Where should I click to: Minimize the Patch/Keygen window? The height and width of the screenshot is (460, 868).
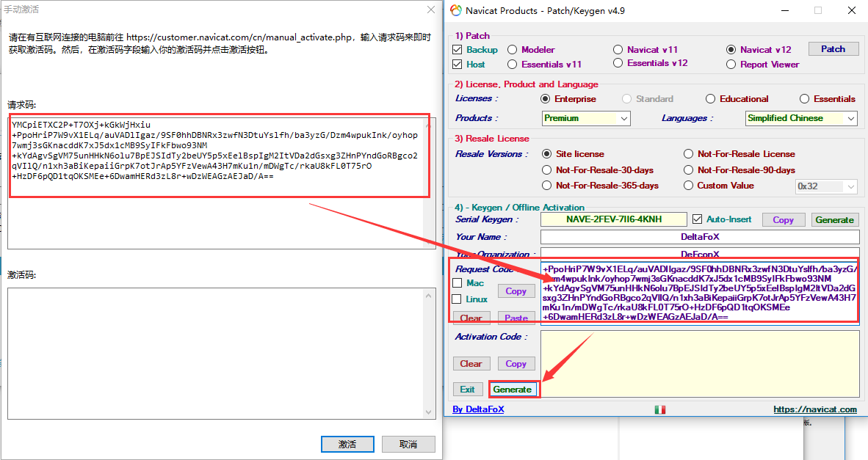click(x=785, y=10)
